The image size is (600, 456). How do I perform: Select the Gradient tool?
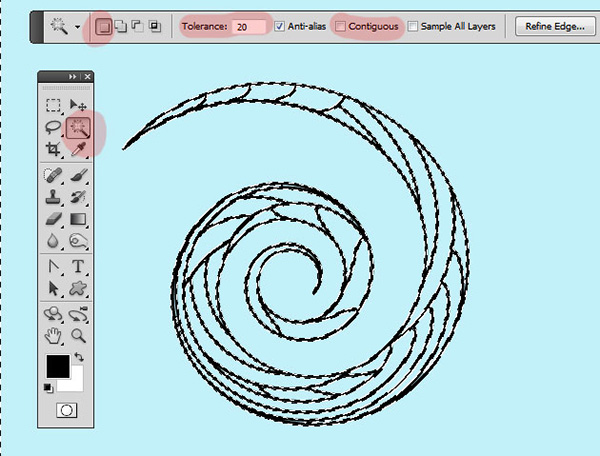[x=78, y=219]
